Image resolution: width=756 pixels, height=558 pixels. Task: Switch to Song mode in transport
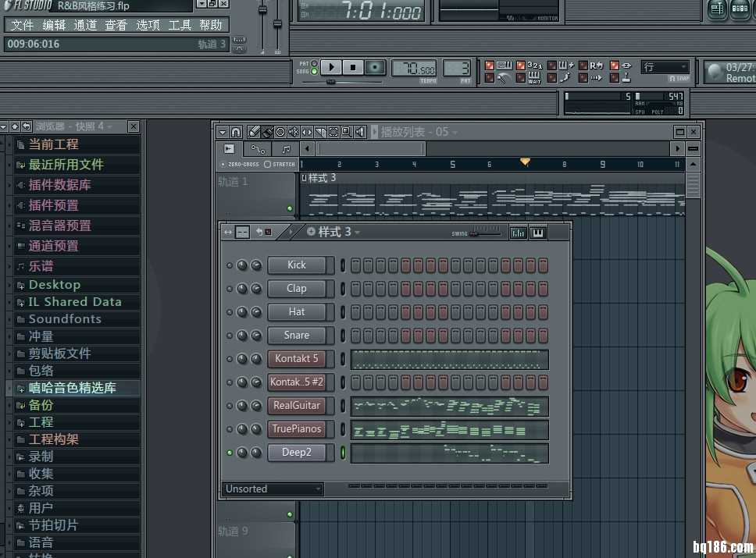point(314,72)
